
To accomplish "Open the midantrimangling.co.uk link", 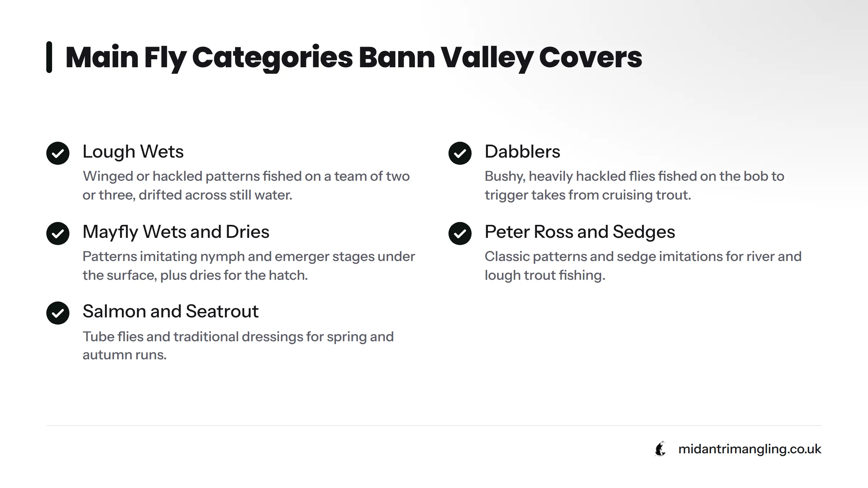I will pyautogui.click(x=750, y=449).
